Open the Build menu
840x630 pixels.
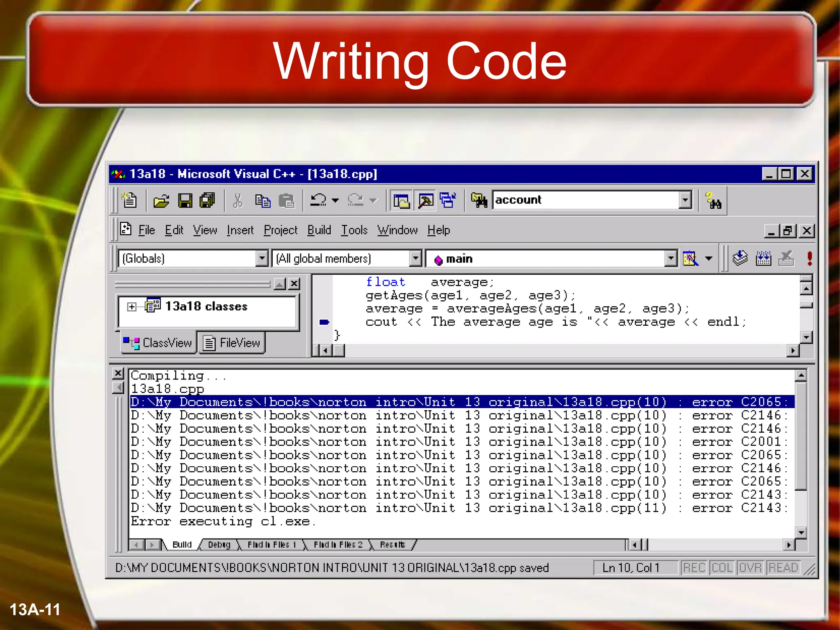click(319, 230)
